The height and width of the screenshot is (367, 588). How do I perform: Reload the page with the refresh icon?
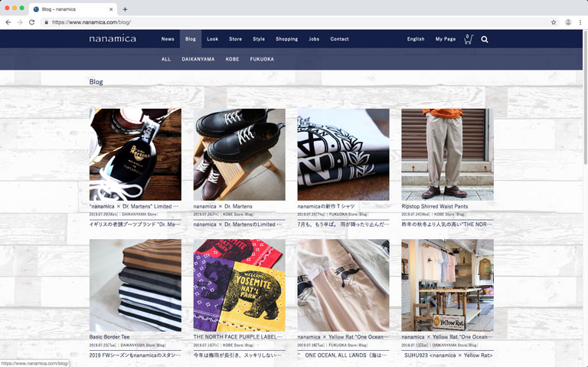click(x=32, y=22)
